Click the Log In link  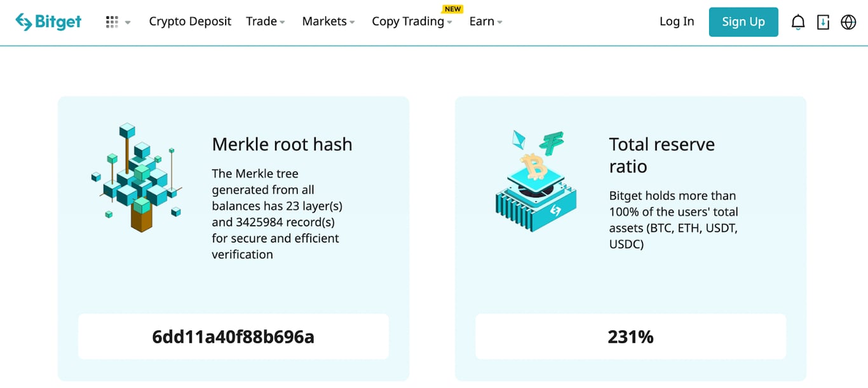[676, 21]
